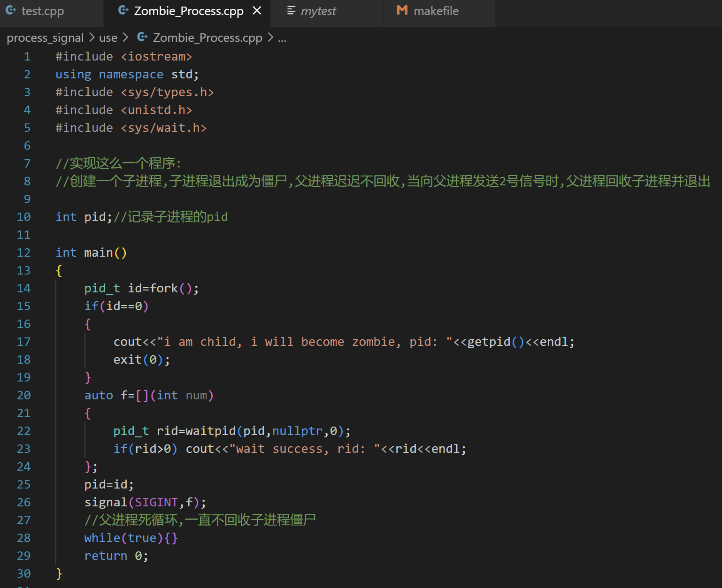The image size is (722, 588).
Task: Click 'pid=id;' assignment
Action: click(x=109, y=485)
